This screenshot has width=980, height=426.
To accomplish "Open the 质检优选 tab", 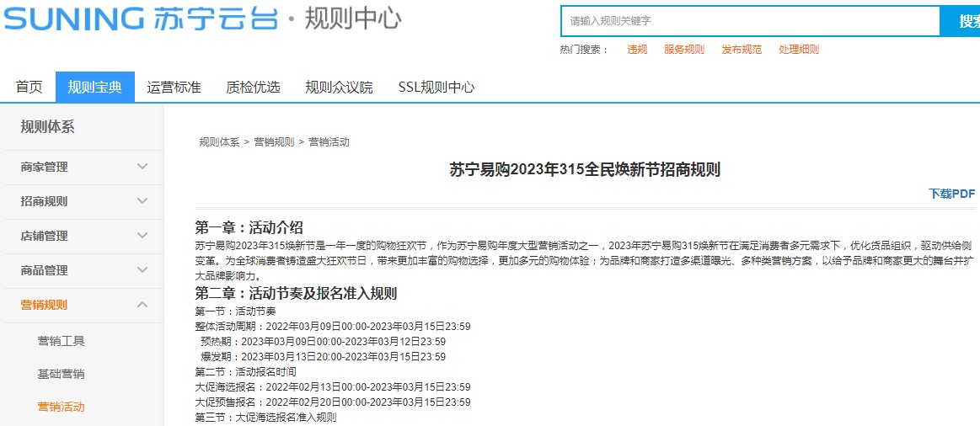I will click(253, 87).
